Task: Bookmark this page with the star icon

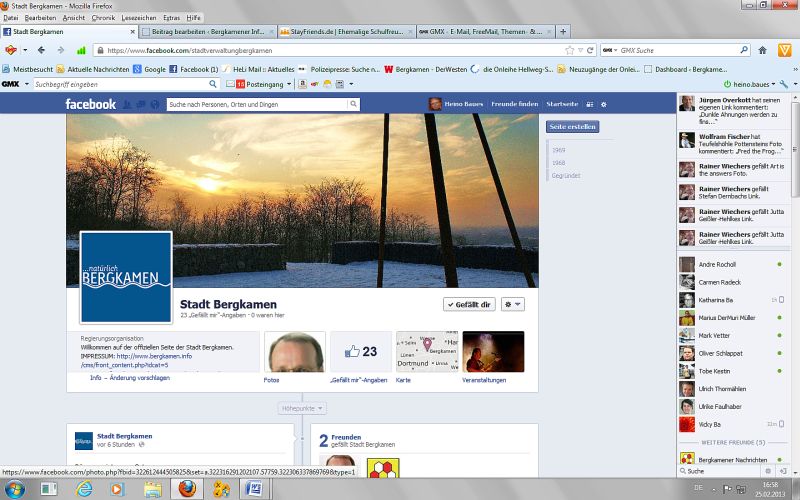Action: [569, 50]
